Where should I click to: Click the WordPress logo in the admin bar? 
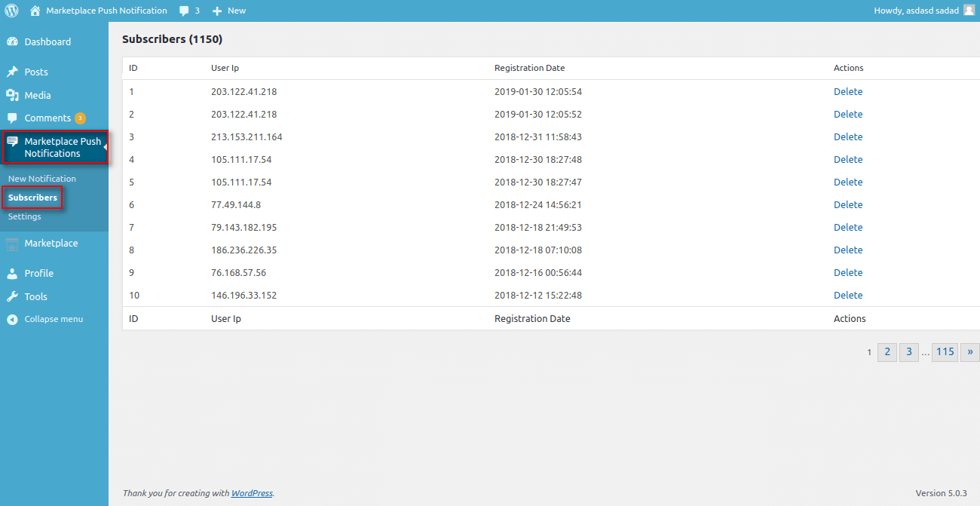pyautogui.click(x=11, y=10)
